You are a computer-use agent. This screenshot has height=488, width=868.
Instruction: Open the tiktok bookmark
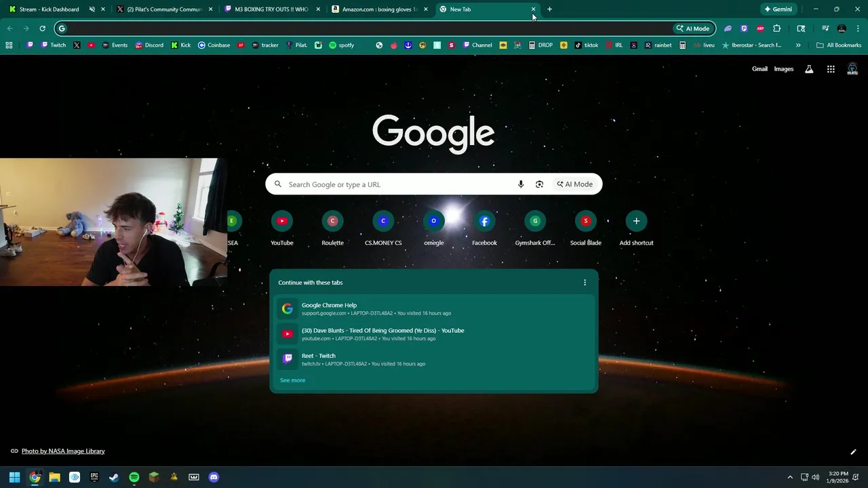click(587, 45)
